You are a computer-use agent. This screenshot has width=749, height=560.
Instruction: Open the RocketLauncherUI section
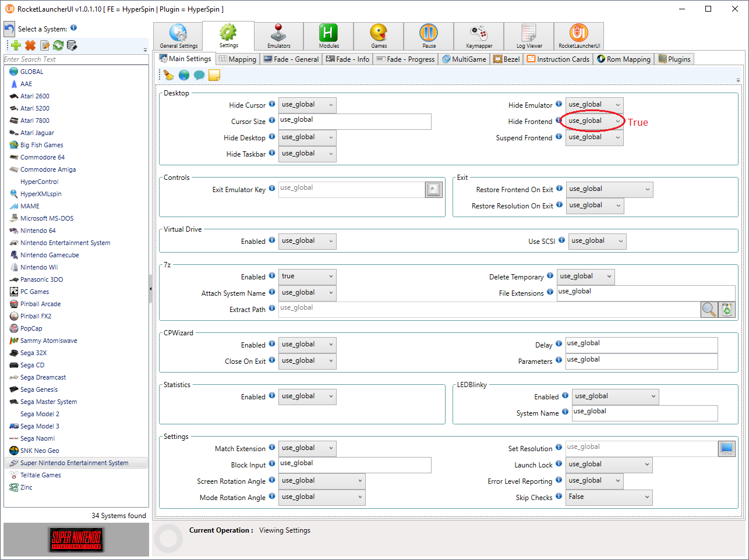[579, 36]
